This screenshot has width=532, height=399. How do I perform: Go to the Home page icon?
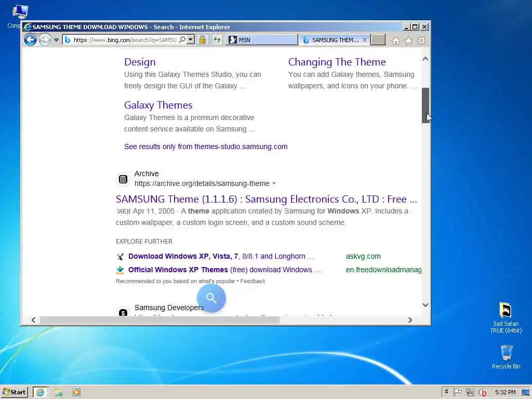click(395, 41)
